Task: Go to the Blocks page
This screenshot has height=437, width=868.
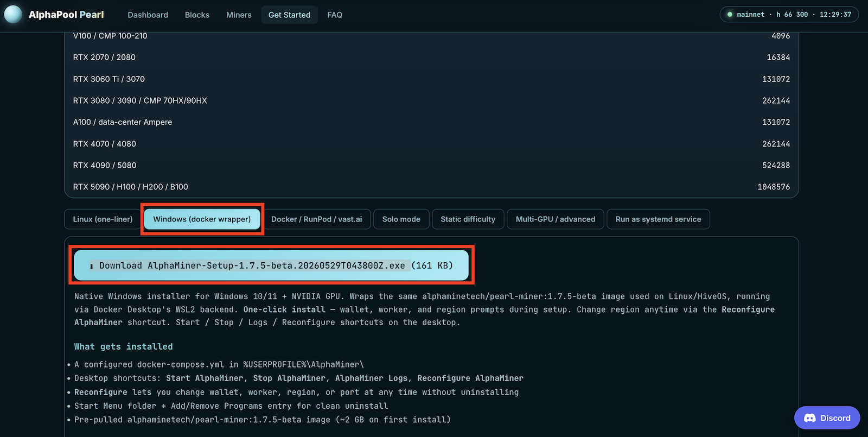Action: (x=197, y=15)
